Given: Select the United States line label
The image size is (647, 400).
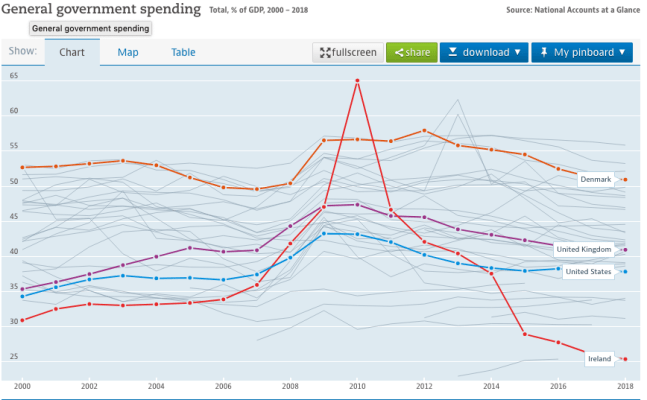Looking at the screenshot, I should (x=588, y=271).
